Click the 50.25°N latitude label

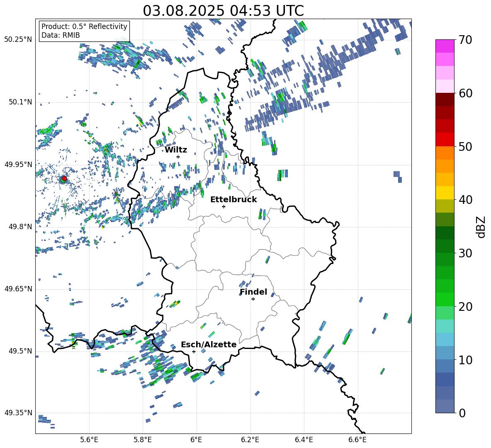tap(18, 40)
